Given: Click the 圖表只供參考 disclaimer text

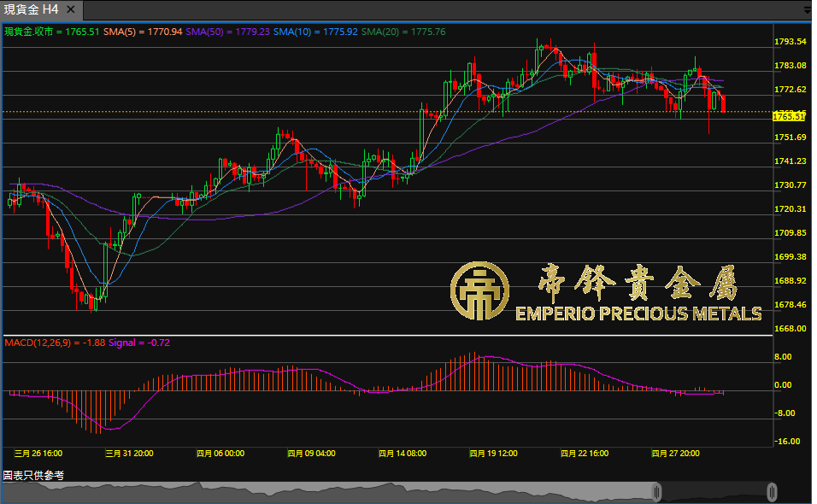Looking at the screenshot, I should tap(33, 475).
